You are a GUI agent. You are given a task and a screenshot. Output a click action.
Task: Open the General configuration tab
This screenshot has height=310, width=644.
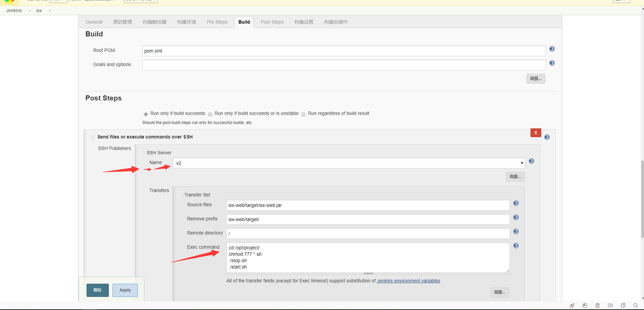(x=94, y=22)
